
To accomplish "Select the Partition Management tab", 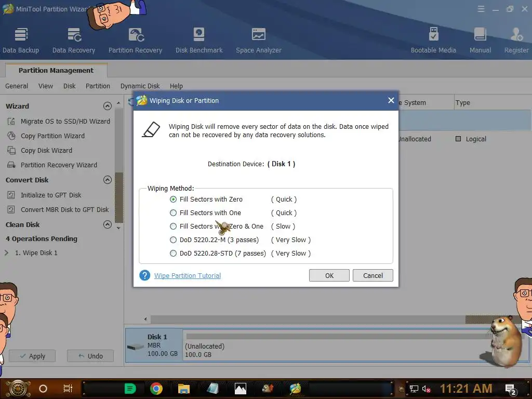I will click(x=56, y=70).
